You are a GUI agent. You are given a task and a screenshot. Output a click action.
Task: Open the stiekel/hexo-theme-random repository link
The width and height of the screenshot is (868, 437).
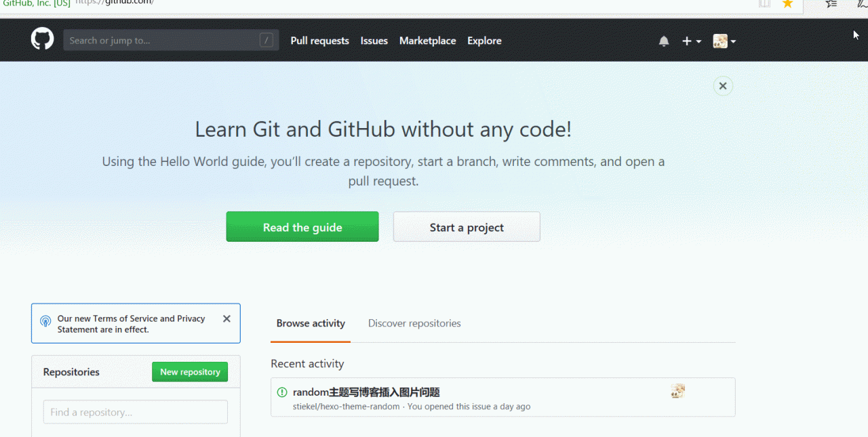click(346, 407)
